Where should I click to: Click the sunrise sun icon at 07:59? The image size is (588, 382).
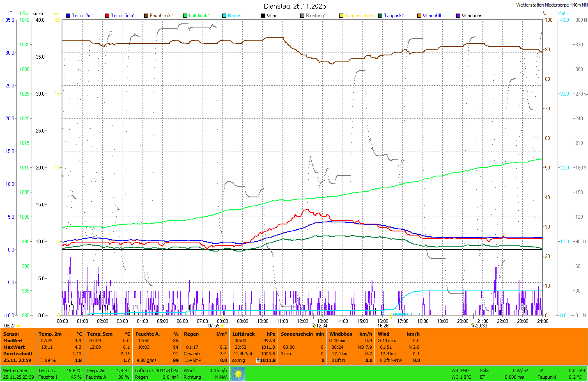[x=222, y=326]
